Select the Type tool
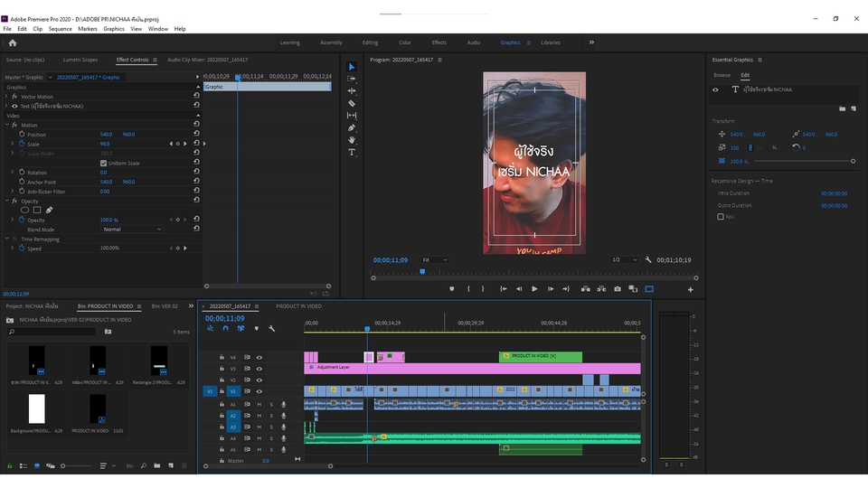The image size is (868, 488). click(x=352, y=152)
